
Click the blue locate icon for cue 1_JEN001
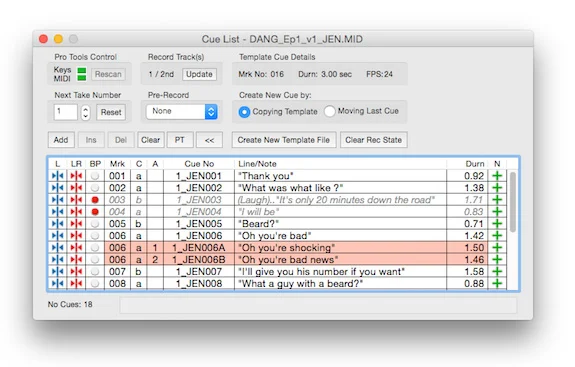click(58, 176)
